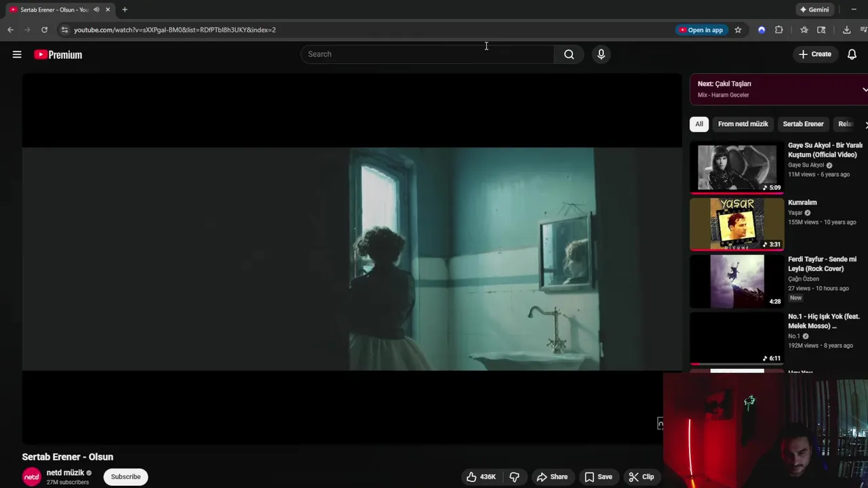Open the notifications bell
Image resolution: width=868 pixels, height=488 pixels.
click(852, 54)
